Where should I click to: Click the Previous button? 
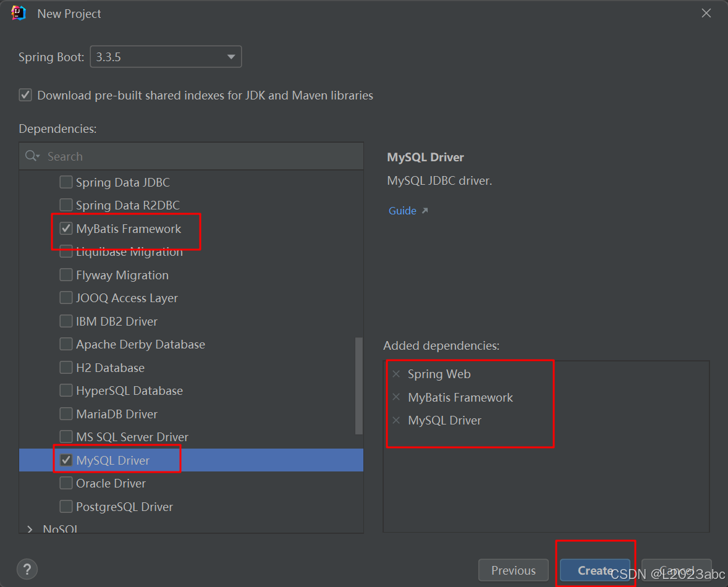(514, 570)
